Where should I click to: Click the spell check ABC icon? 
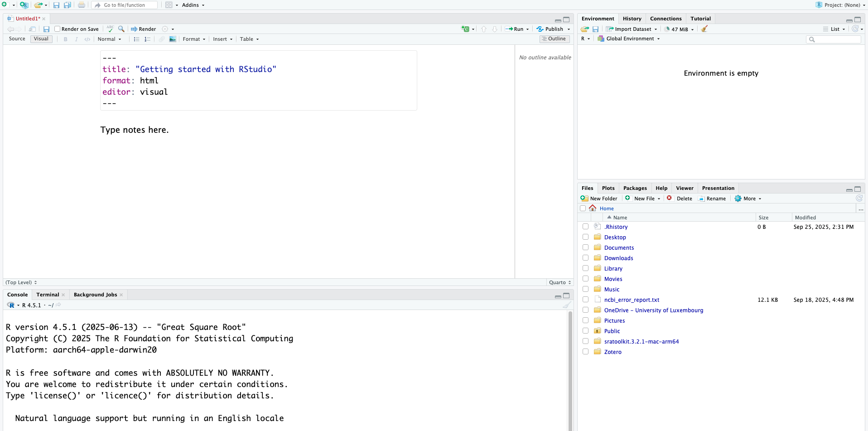click(110, 29)
